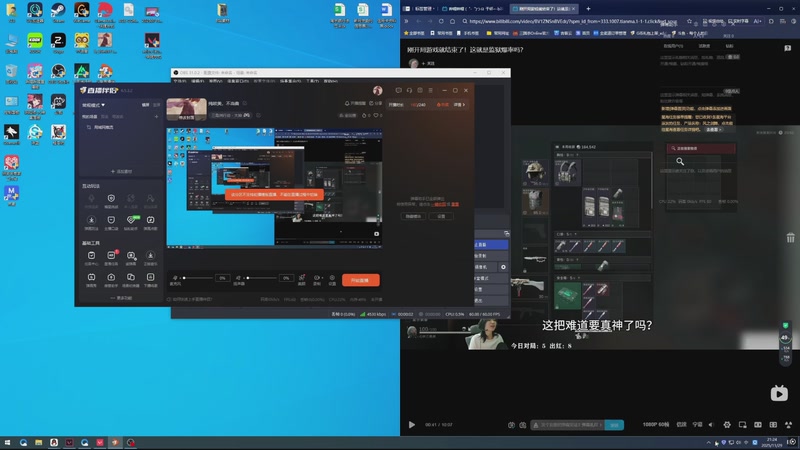The image size is (800, 450).
Task: Toggle the danmaku display in the video player
Action: 511,424
